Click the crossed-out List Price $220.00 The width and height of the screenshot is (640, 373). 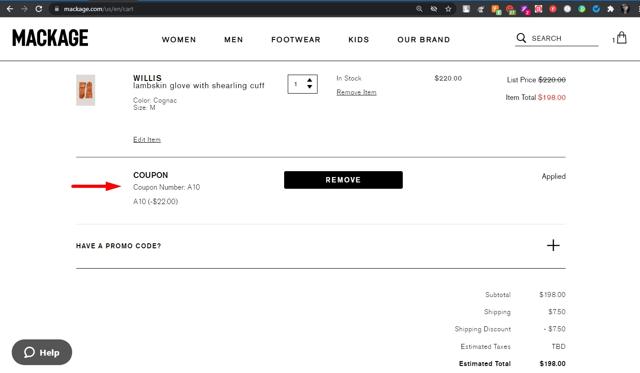click(x=552, y=80)
